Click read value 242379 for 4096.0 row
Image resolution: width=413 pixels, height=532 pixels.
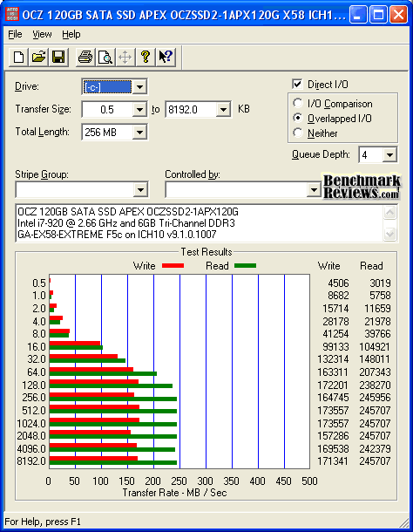(x=375, y=448)
